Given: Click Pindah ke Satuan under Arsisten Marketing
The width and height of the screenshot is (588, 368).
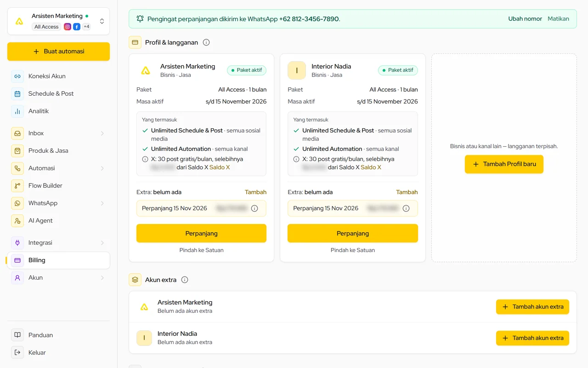Looking at the screenshot, I should [x=201, y=250].
